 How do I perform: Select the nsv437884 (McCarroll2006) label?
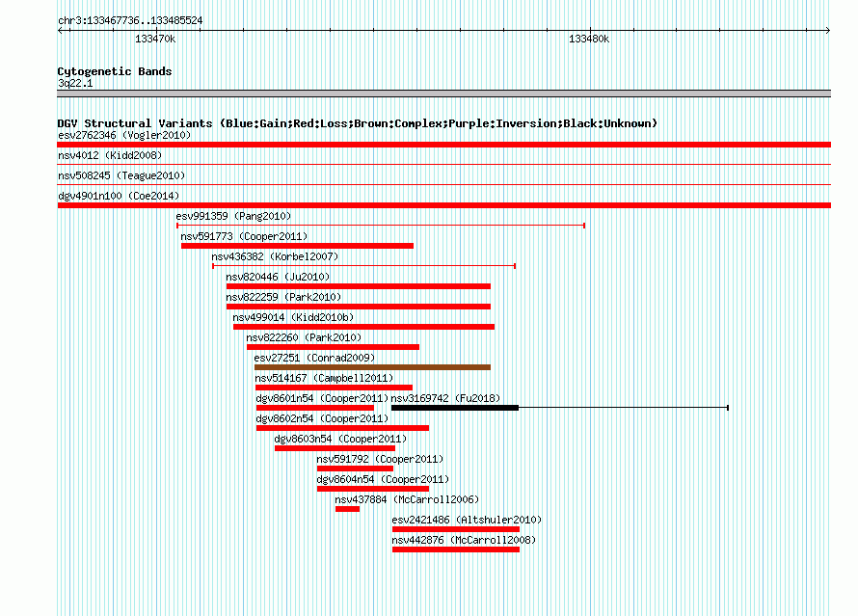tap(407, 499)
